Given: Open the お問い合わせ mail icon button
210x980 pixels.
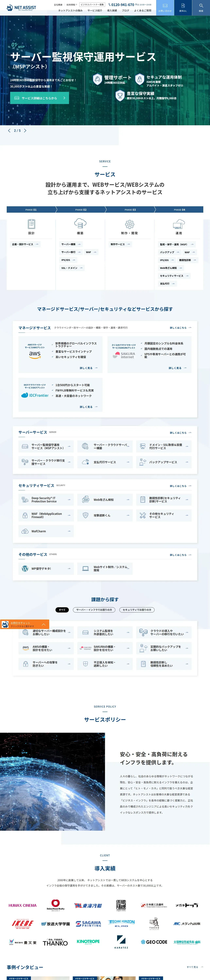Looking at the screenshot, I should [165, 8].
